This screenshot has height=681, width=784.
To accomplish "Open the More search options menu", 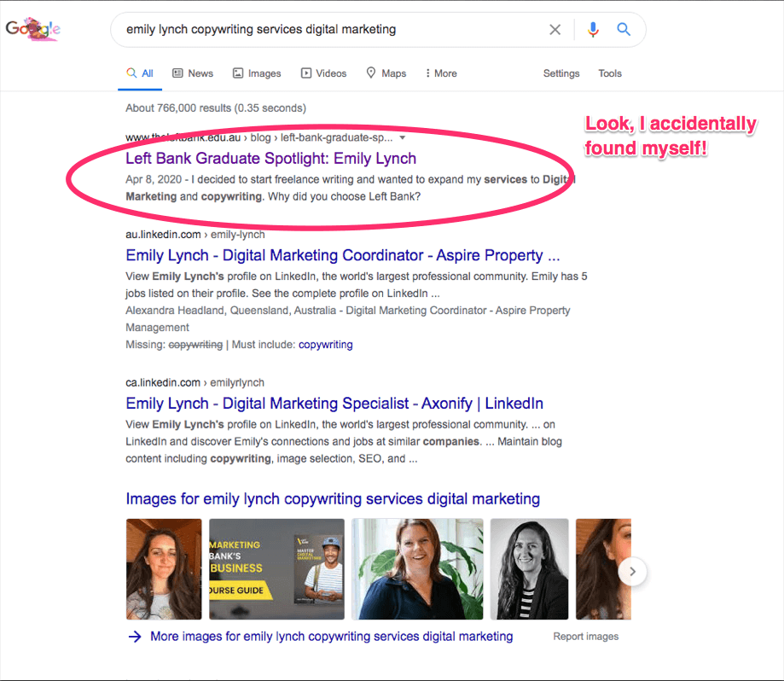I will point(441,73).
